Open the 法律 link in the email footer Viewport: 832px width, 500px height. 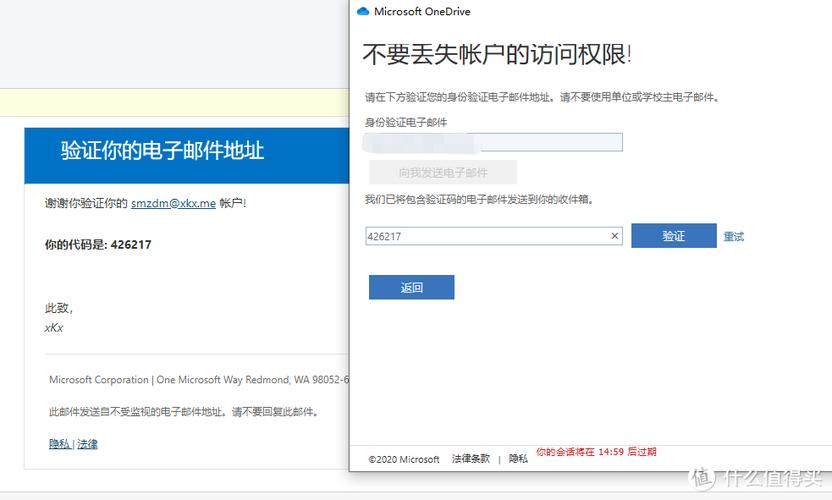coord(88,444)
